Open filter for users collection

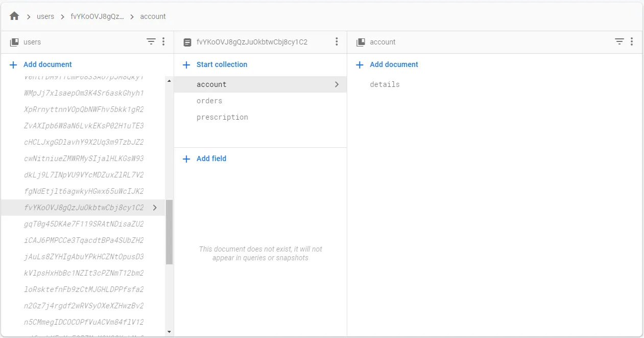(151, 42)
